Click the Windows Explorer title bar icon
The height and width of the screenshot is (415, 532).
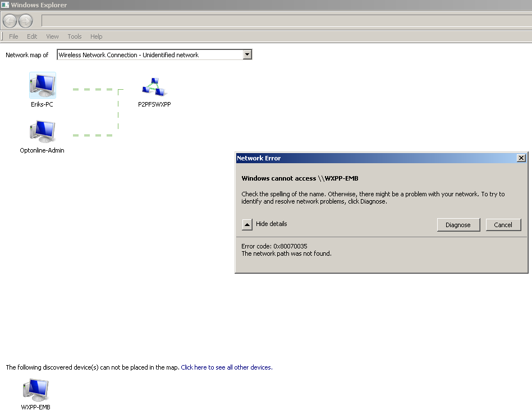click(5, 5)
